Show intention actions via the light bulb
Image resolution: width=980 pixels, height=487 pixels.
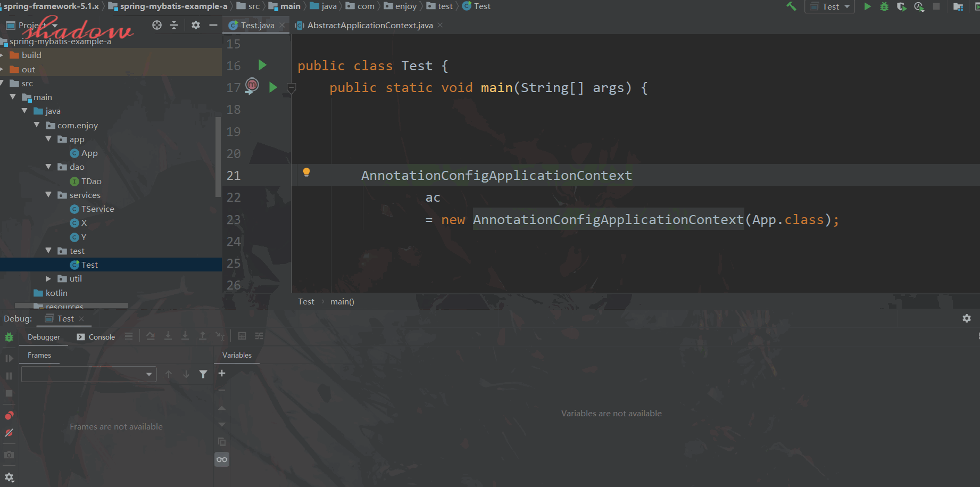coord(306,172)
